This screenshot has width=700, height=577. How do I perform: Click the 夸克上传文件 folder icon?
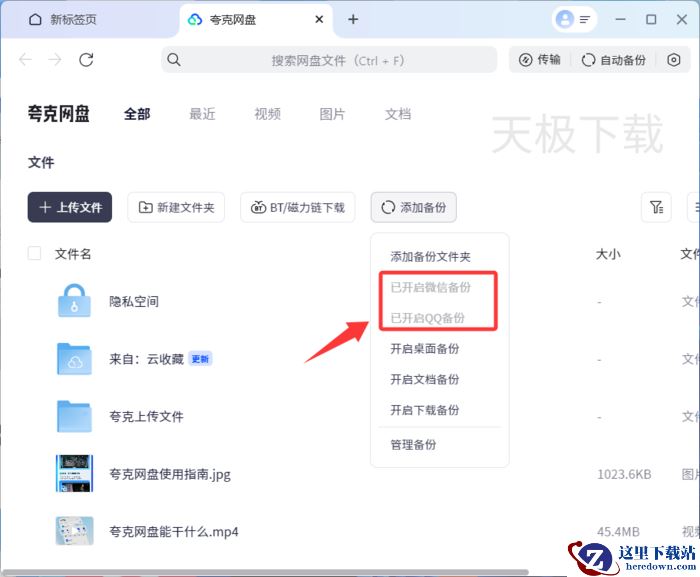pyautogui.click(x=75, y=416)
